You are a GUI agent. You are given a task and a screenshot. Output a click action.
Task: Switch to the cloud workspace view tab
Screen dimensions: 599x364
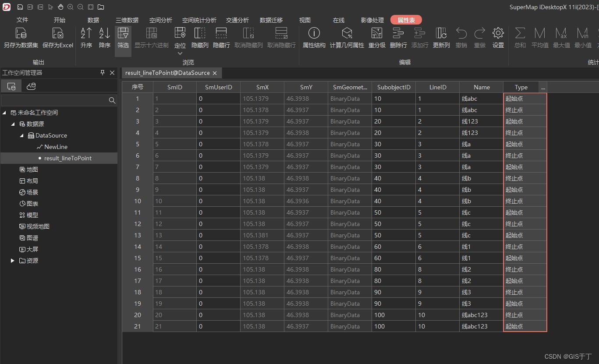tap(31, 86)
